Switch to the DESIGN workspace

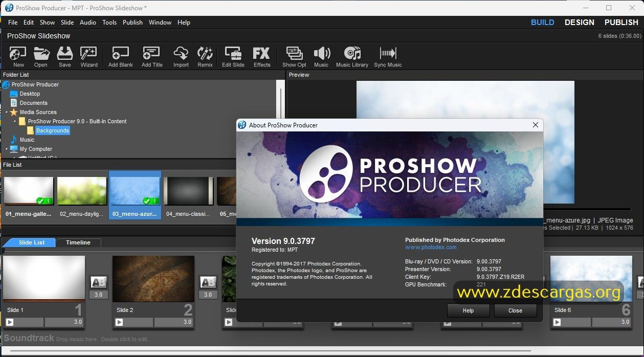(x=580, y=23)
